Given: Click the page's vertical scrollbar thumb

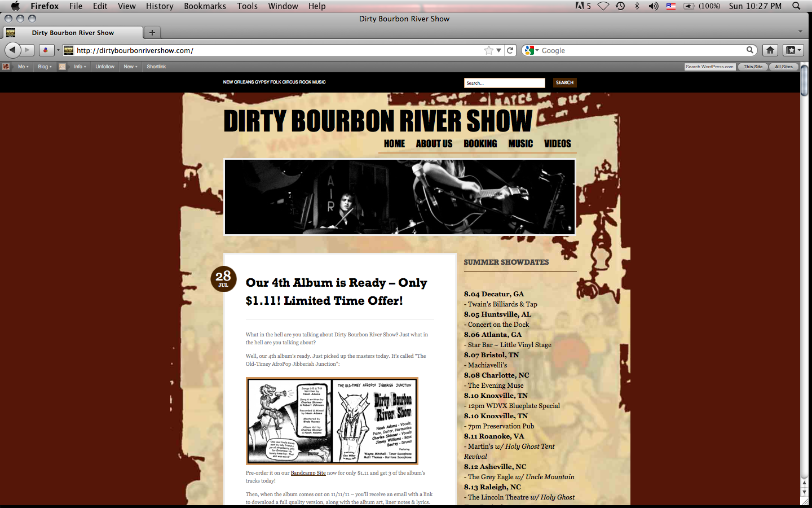Looking at the screenshot, I should click(x=804, y=82).
